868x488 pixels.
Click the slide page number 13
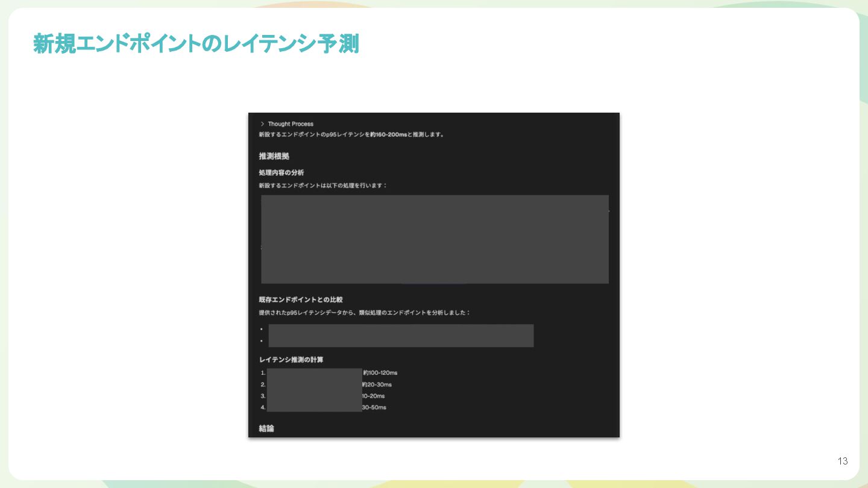(843, 461)
